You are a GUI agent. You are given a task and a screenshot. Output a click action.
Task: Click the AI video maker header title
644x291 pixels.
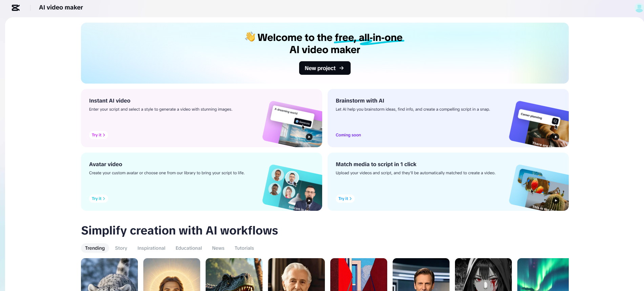61,7
